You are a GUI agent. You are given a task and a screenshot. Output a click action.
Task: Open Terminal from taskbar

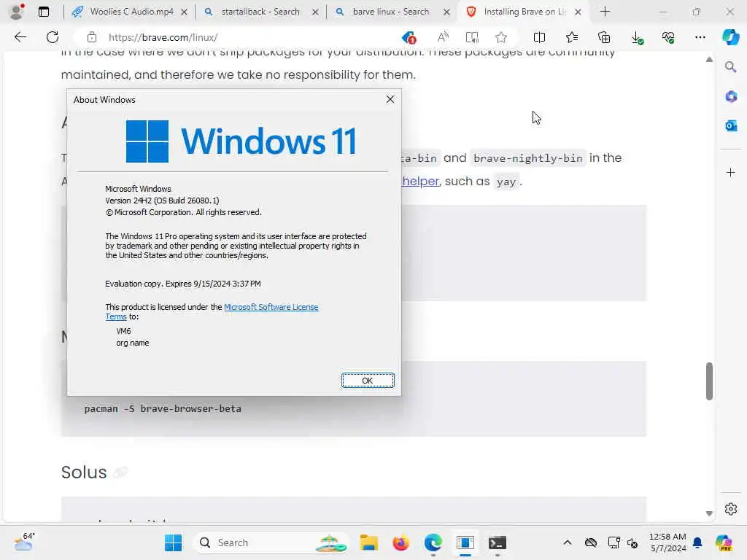tap(498, 542)
